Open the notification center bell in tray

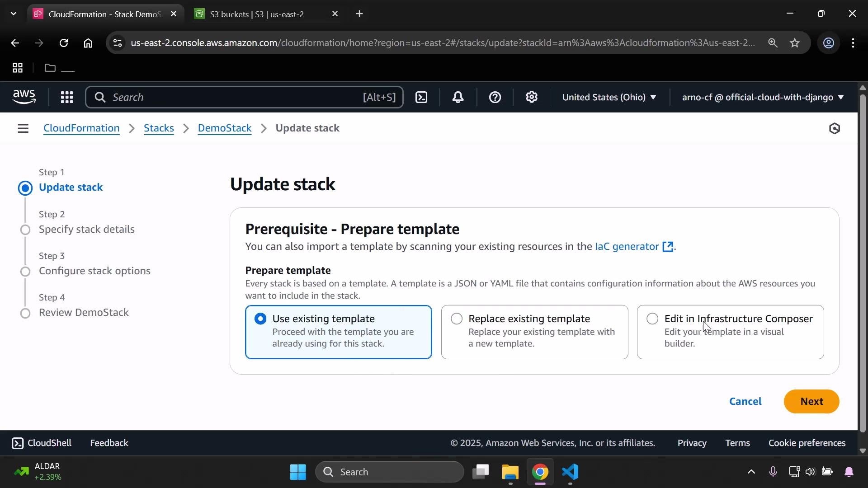point(849,472)
